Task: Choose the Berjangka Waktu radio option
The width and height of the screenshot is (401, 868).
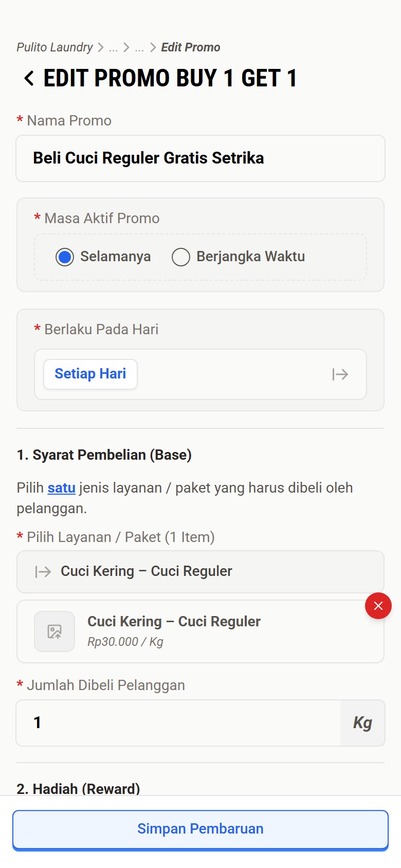Action: pos(181,257)
